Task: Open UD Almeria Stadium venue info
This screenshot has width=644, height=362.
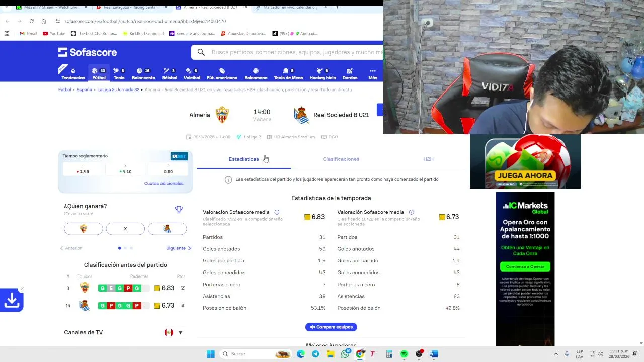Action: pos(291,137)
